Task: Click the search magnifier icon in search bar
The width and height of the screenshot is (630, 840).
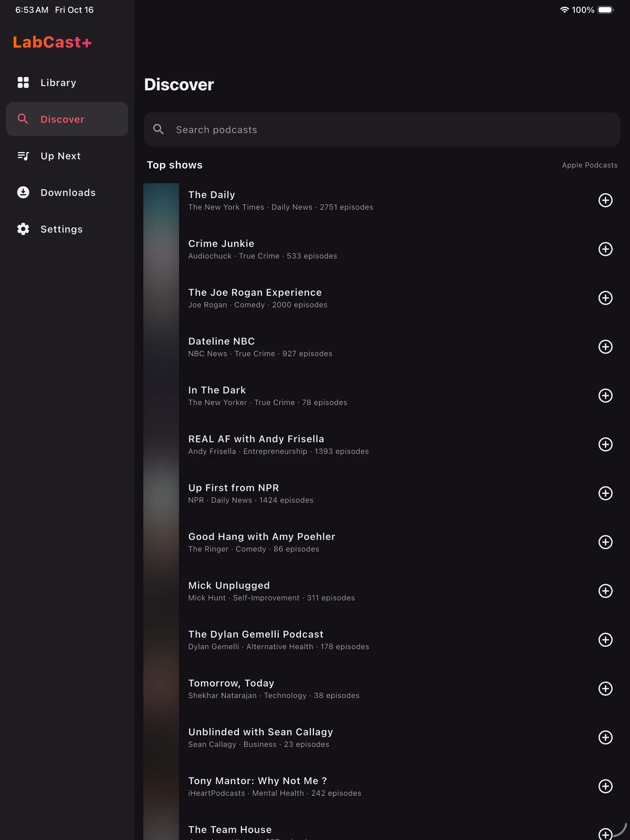Action: [159, 129]
